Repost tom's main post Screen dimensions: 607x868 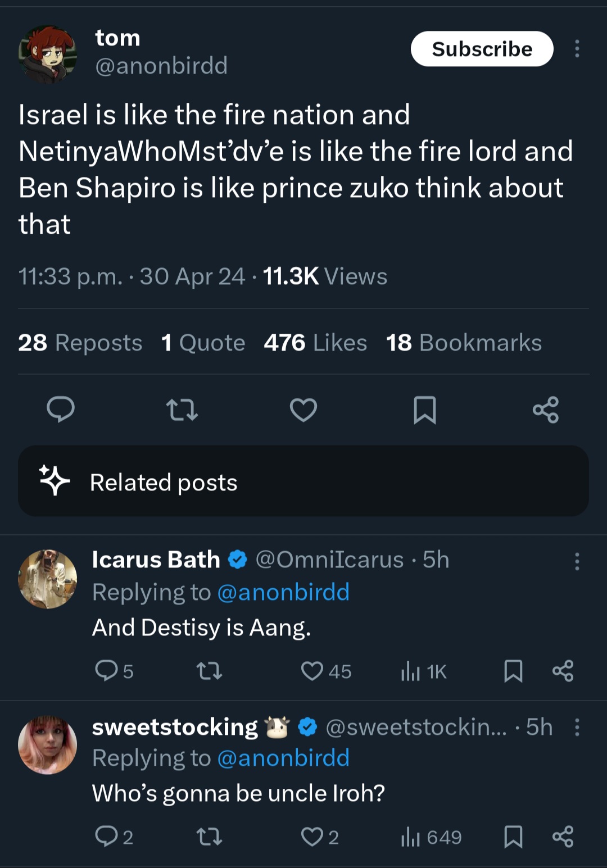(183, 410)
